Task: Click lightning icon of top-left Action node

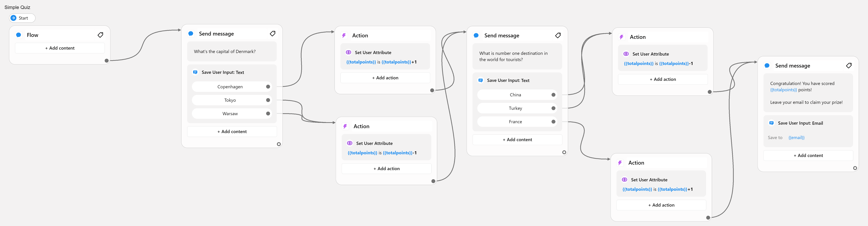Action: tap(344, 36)
